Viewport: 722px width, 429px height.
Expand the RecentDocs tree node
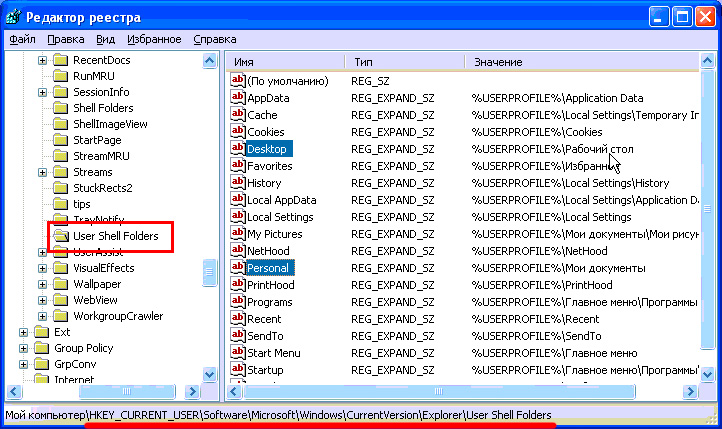[x=43, y=60]
